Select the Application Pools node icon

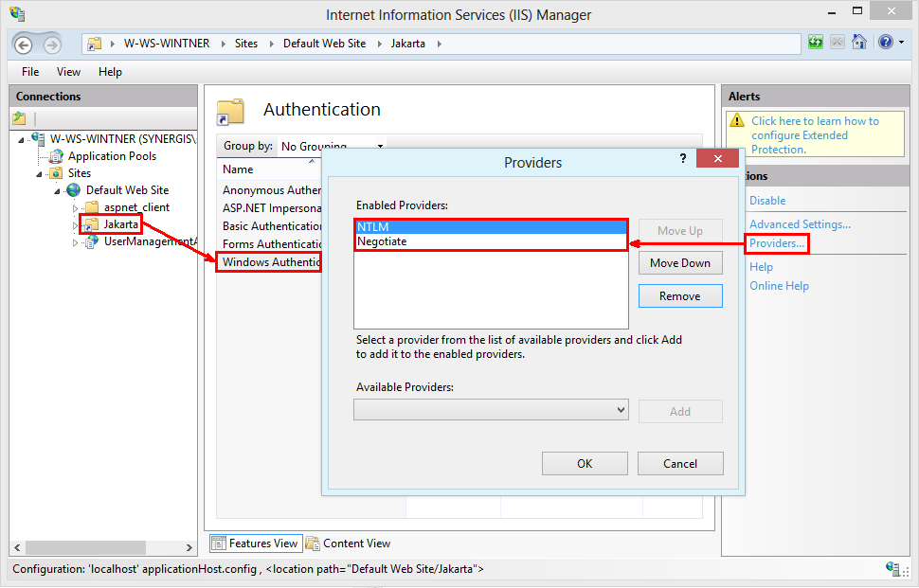click(x=54, y=155)
